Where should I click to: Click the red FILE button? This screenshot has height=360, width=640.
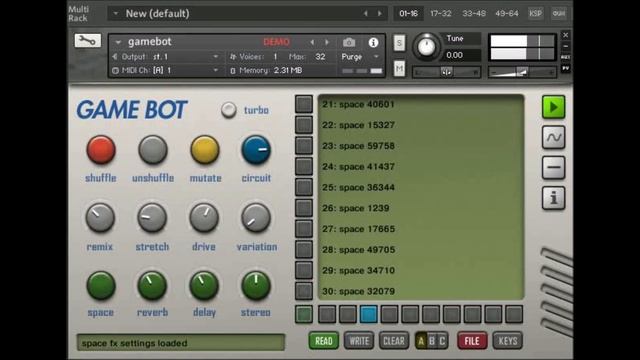[x=472, y=341]
